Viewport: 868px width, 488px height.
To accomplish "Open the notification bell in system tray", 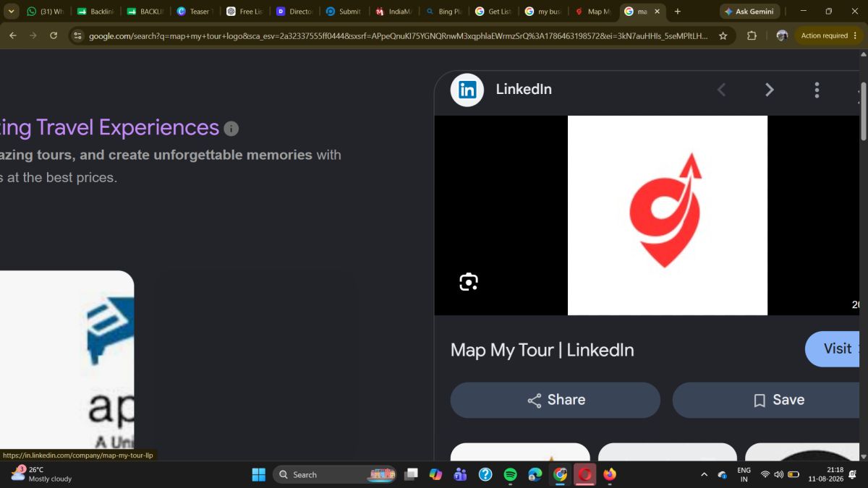I will [854, 474].
